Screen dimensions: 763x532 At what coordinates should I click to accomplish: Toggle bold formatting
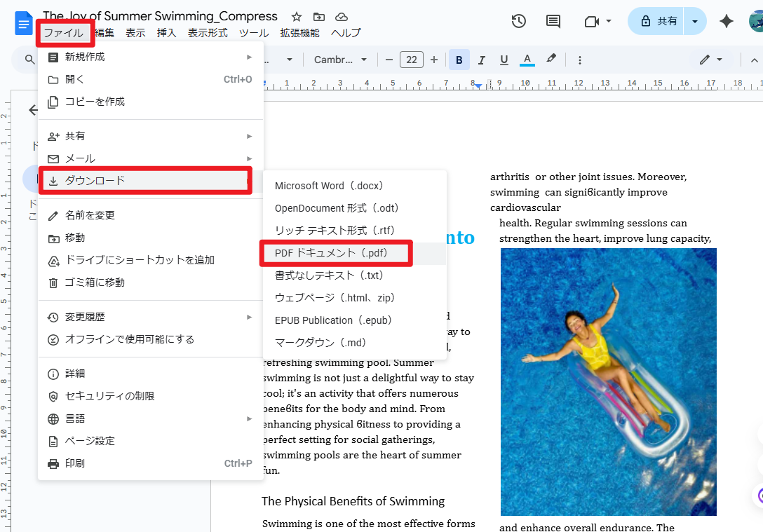pyautogui.click(x=459, y=60)
